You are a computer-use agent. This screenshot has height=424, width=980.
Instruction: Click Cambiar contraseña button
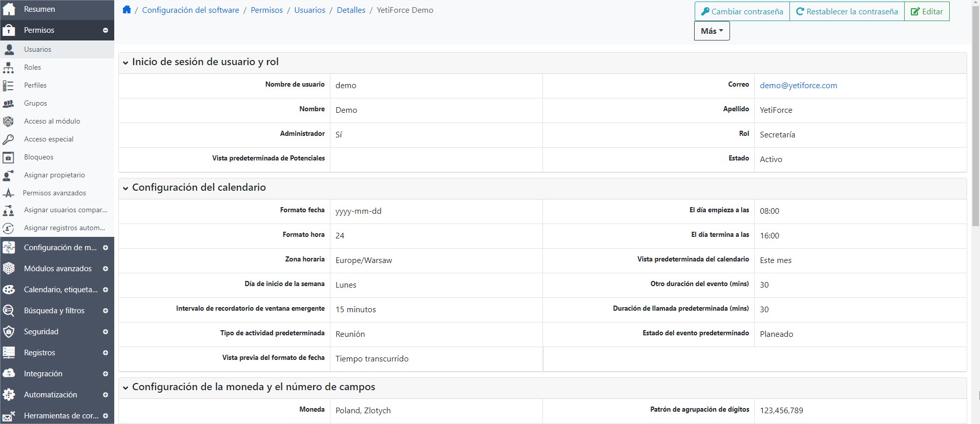tap(742, 11)
